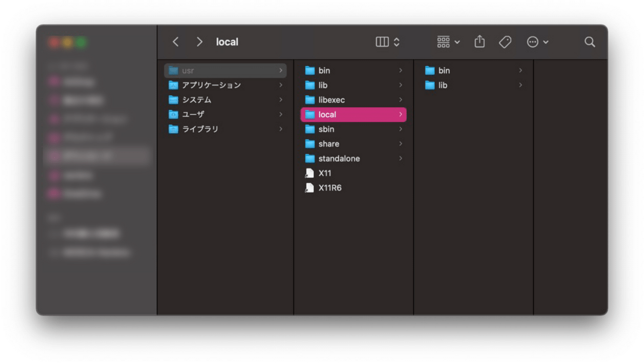
Task: Click the ユーザ folder icon
Action: [174, 114]
